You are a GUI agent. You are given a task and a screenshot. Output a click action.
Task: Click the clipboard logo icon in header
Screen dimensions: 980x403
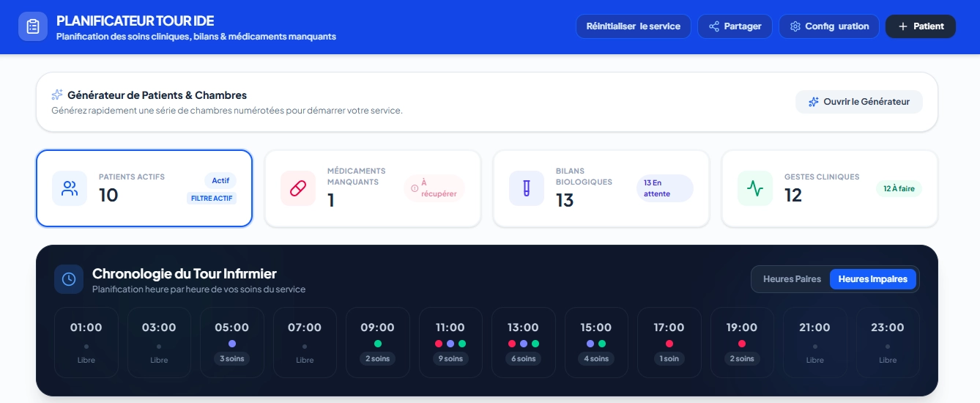point(33,26)
